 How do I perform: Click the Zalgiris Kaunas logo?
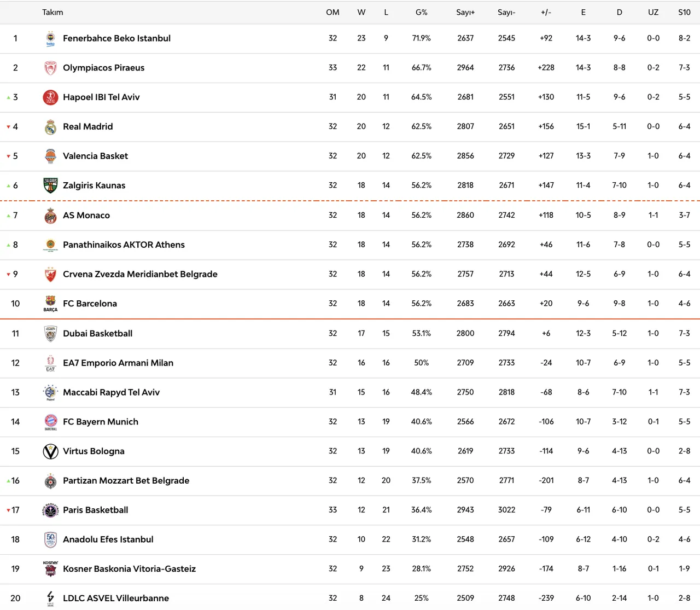tap(50, 185)
